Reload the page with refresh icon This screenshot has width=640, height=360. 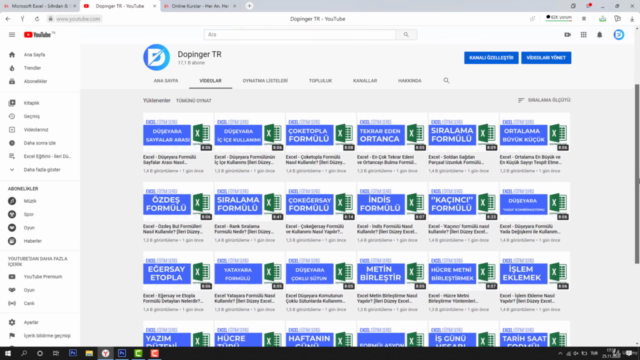(x=37, y=19)
